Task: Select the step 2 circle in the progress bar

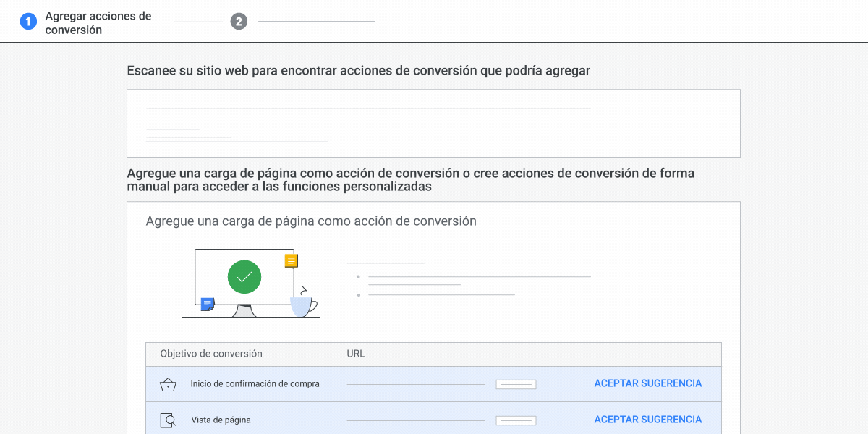Action: coord(239,21)
